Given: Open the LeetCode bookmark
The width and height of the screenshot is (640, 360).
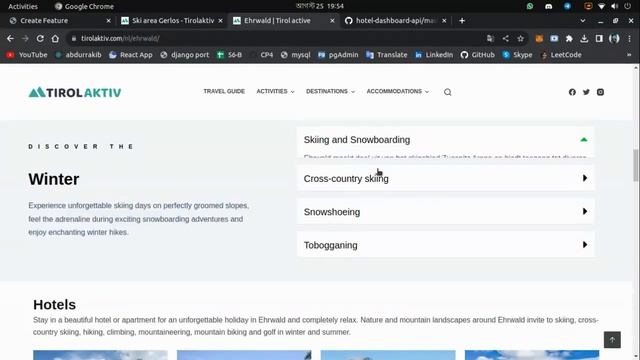Looking at the screenshot, I should coord(561,55).
